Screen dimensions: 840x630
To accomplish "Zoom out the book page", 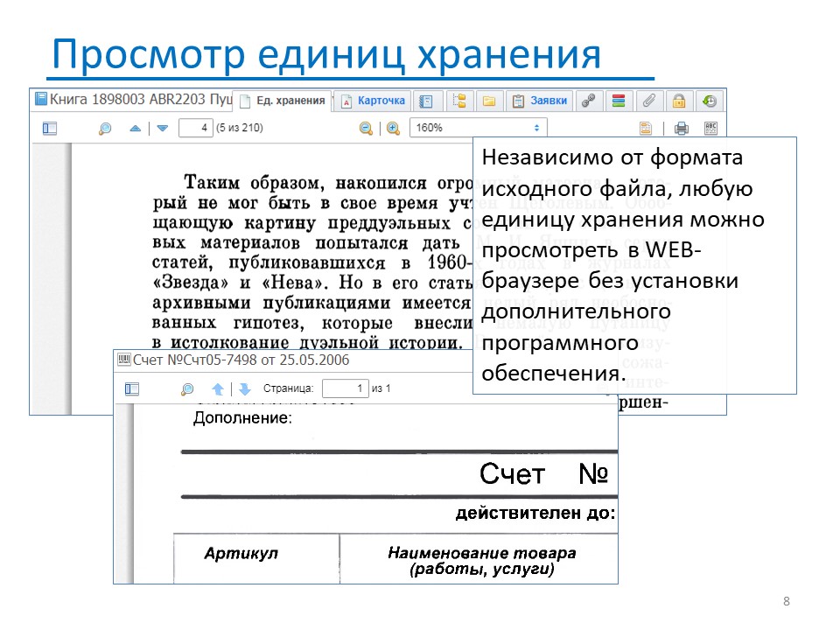I will (366, 128).
